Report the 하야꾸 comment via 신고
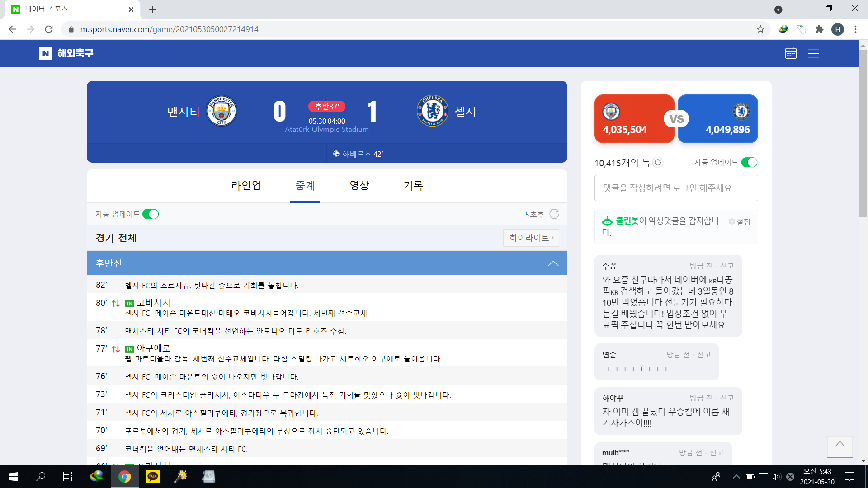 pyautogui.click(x=727, y=398)
